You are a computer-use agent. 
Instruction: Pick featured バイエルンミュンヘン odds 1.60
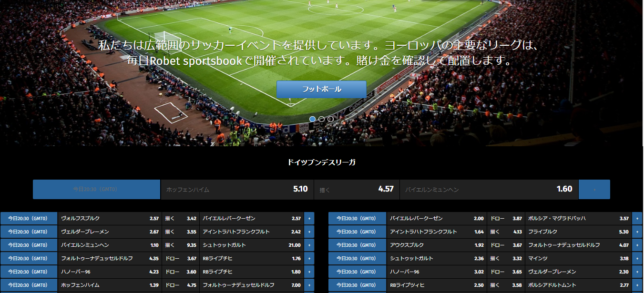click(489, 189)
